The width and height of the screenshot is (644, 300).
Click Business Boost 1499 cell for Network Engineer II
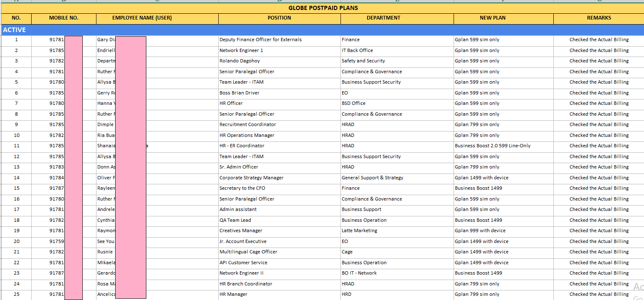point(503,273)
